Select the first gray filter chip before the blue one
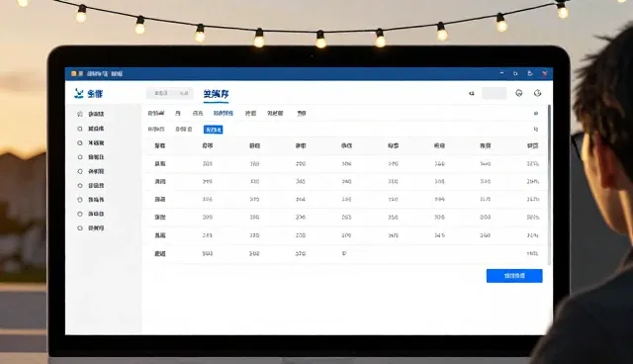The image size is (633, 364). 156,130
